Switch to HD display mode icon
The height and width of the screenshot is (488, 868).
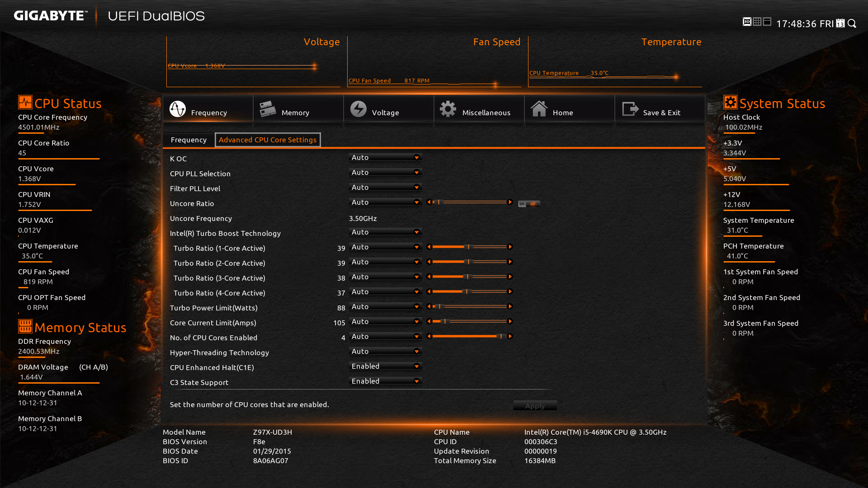747,22
